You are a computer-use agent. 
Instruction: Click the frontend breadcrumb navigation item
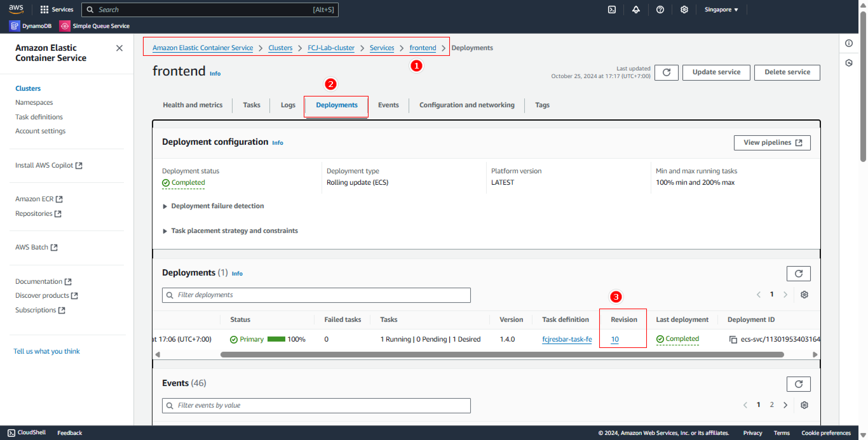coord(423,48)
